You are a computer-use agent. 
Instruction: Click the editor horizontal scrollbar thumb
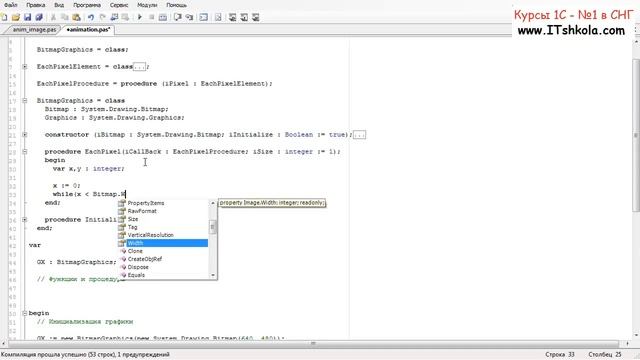pyautogui.click(x=313, y=344)
